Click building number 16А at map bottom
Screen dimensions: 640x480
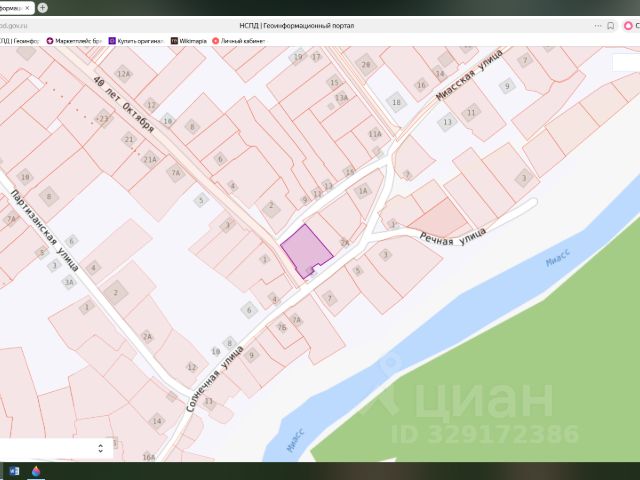pyautogui.click(x=149, y=457)
